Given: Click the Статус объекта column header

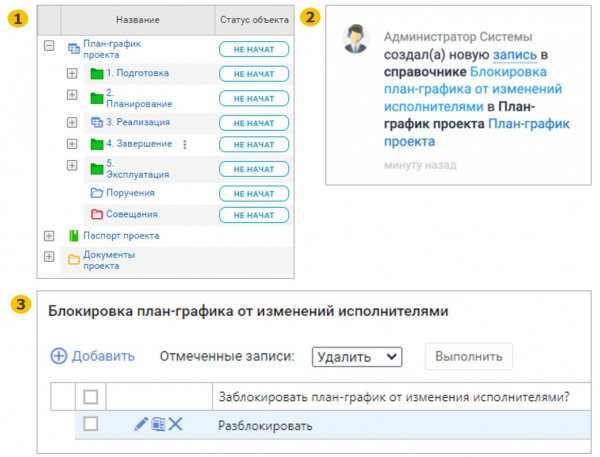Looking at the screenshot, I should pos(253,19).
